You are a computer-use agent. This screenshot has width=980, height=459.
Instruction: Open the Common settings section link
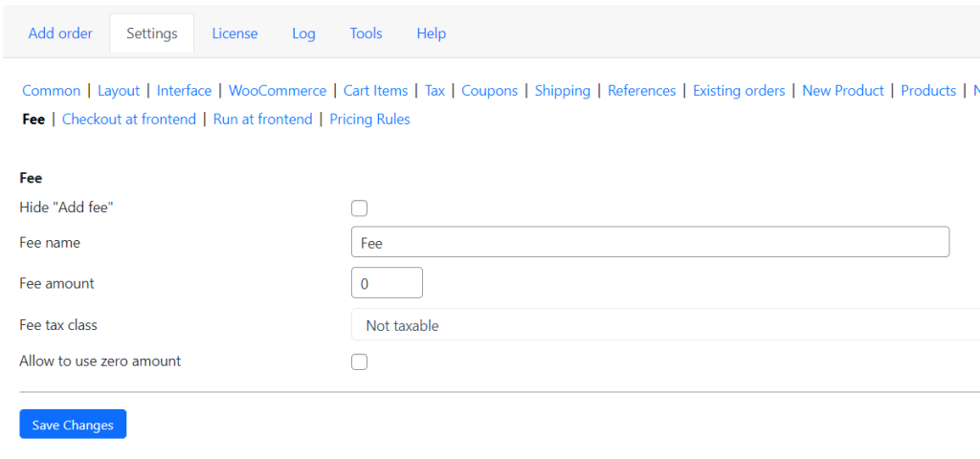(x=52, y=91)
